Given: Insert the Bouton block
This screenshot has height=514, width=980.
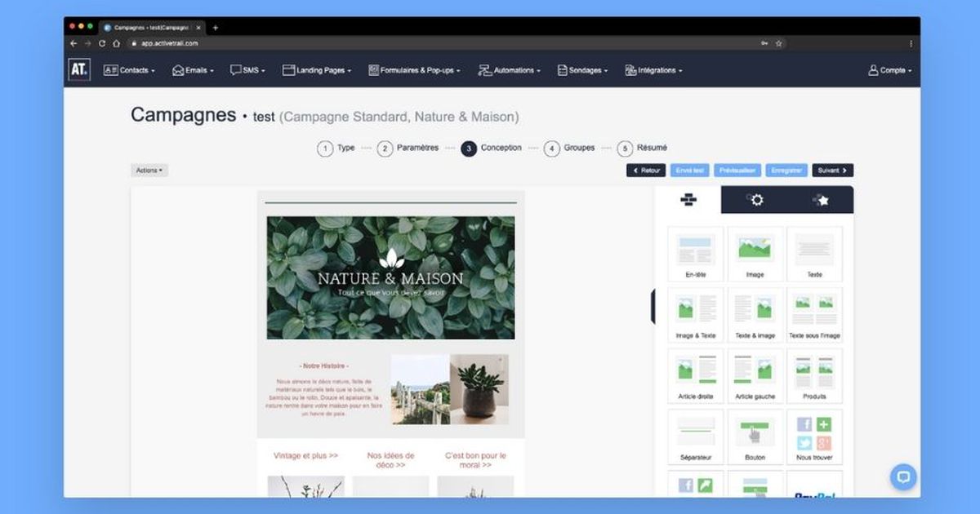Looking at the screenshot, I should (x=755, y=435).
